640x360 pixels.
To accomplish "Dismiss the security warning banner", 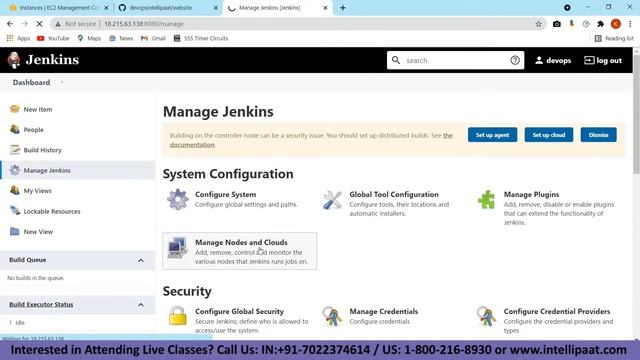I will (x=598, y=135).
